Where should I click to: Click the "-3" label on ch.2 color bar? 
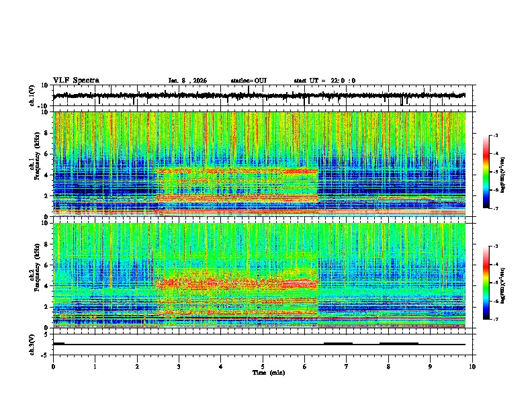click(x=495, y=246)
